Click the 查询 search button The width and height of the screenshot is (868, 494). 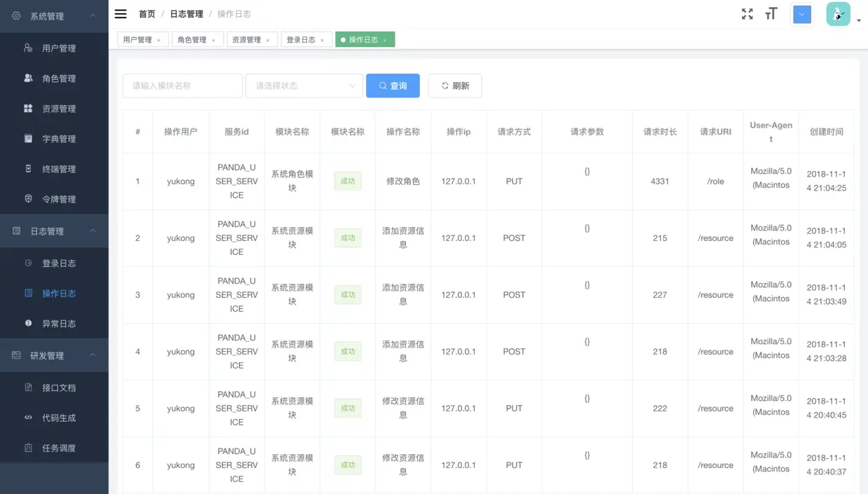coord(393,85)
